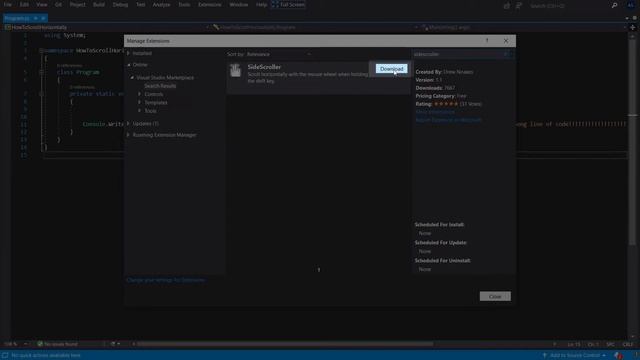
Task: Click the status bar quick actions icon
Action: click(x=5, y=356)
